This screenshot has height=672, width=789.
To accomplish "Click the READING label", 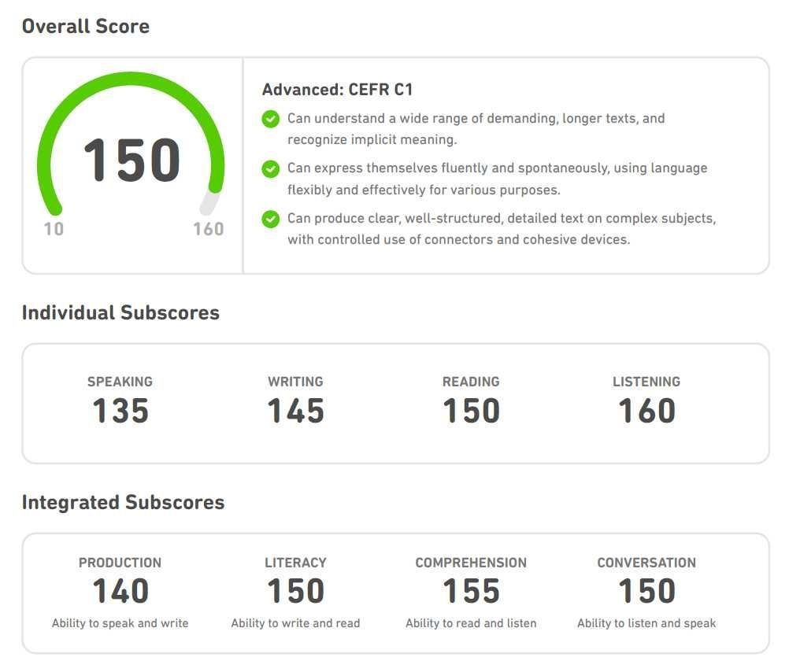I will tap(471, 382).
